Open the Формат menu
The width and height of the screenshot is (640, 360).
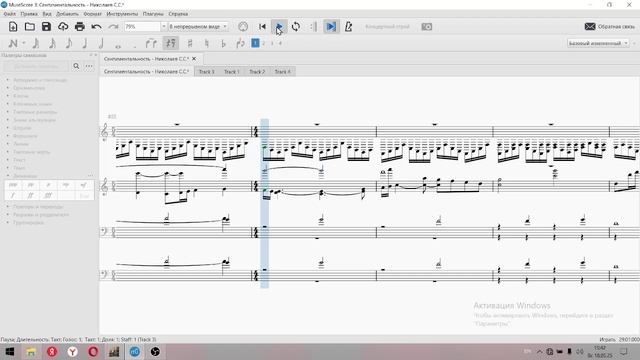[93, 14]
